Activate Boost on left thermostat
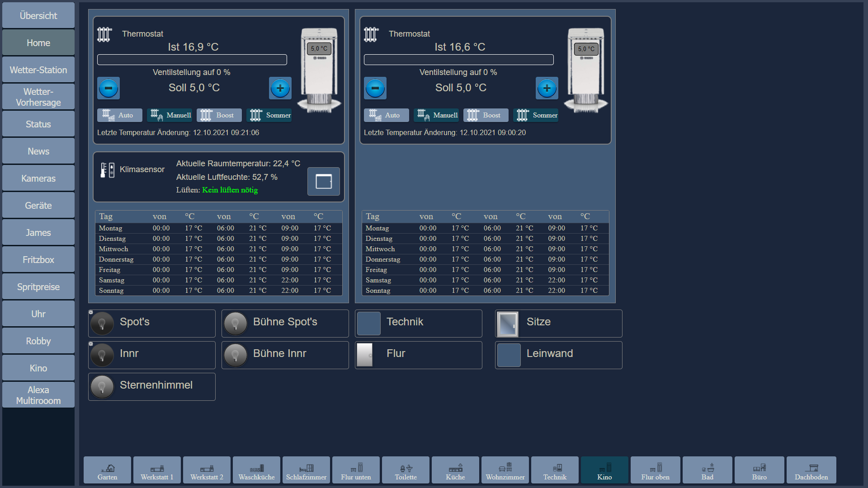This screenshot has width=868, height=488. (219, 115)
